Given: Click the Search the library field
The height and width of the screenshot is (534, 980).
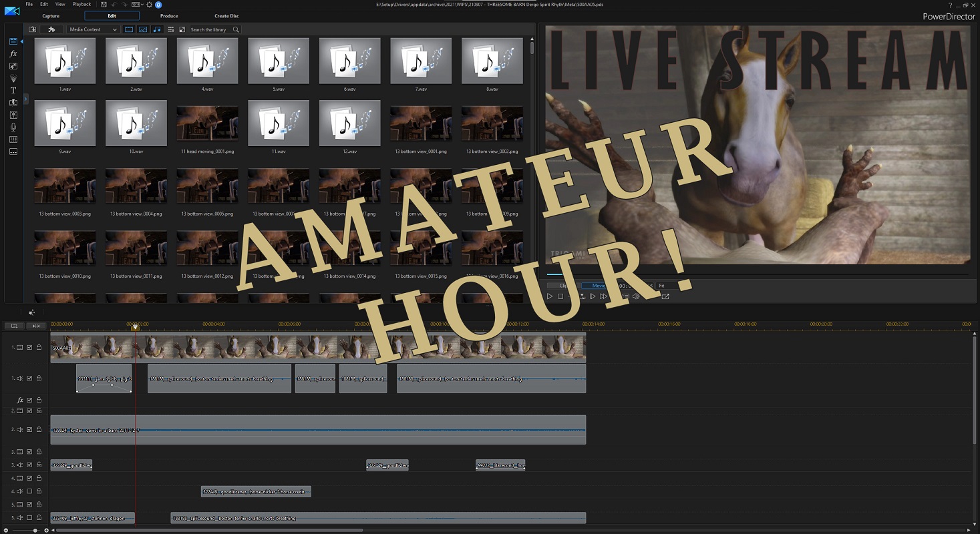Looking at the screenshot, I should (210, 29).
